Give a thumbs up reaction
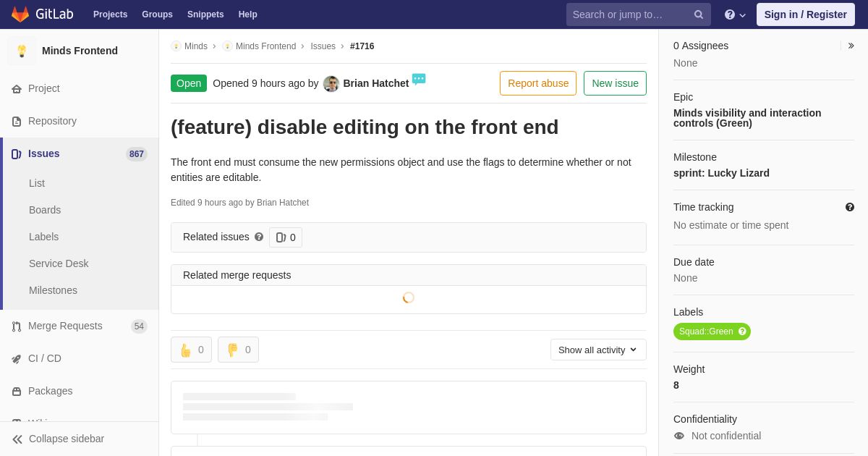This screenshot has width=868, height=456. pyautogui.click(x=191, y=350)
